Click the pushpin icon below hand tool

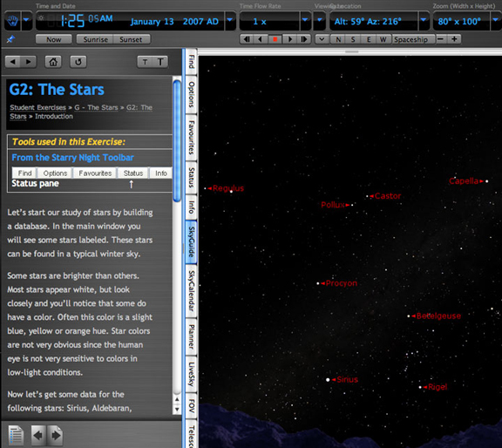click(10, 39)
